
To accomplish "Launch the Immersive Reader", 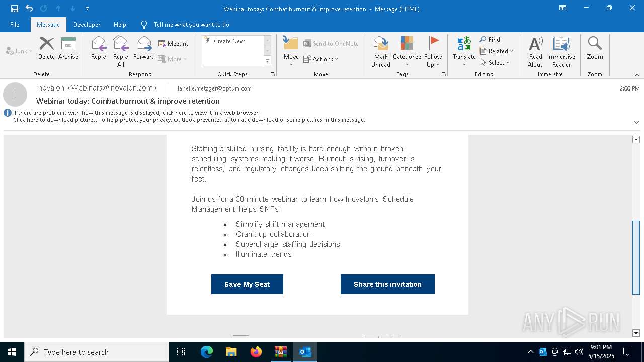I will (x=561, y=51).
